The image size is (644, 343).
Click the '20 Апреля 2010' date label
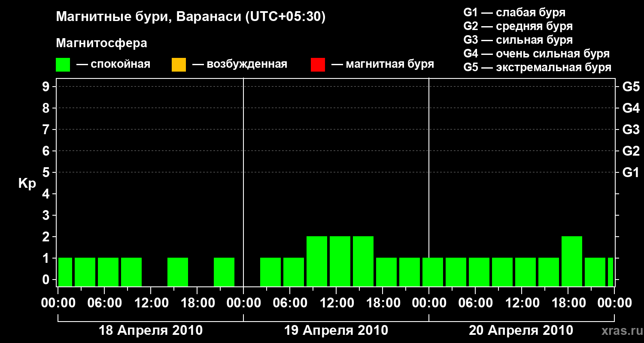(521, 331)
